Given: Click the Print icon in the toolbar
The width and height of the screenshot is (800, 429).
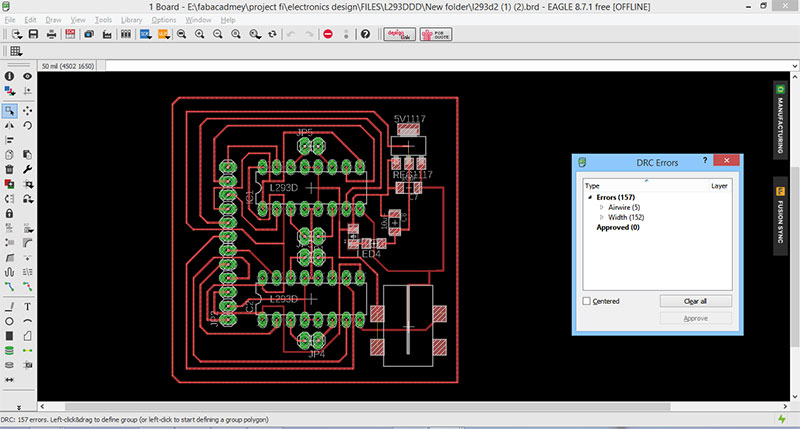Looking at the screenshot, I should (51, 34).
